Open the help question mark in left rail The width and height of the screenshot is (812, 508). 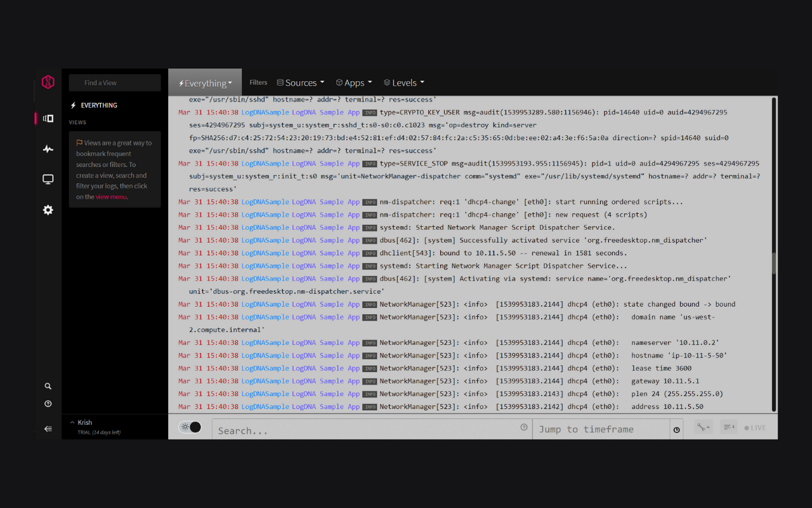click(48, 404)
